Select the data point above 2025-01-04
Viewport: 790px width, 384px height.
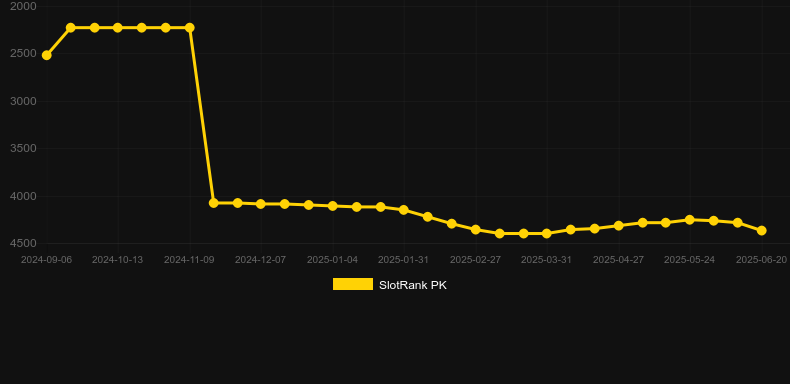[333, 206]
